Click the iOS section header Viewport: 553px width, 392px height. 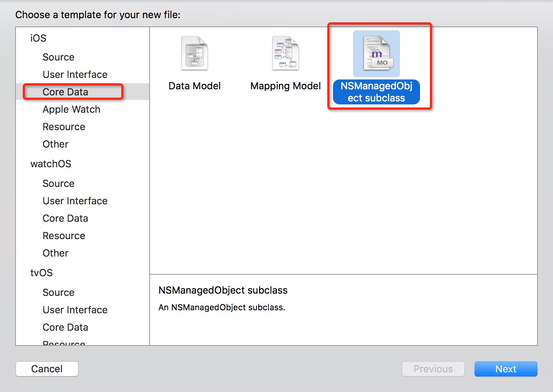(38, 38)
